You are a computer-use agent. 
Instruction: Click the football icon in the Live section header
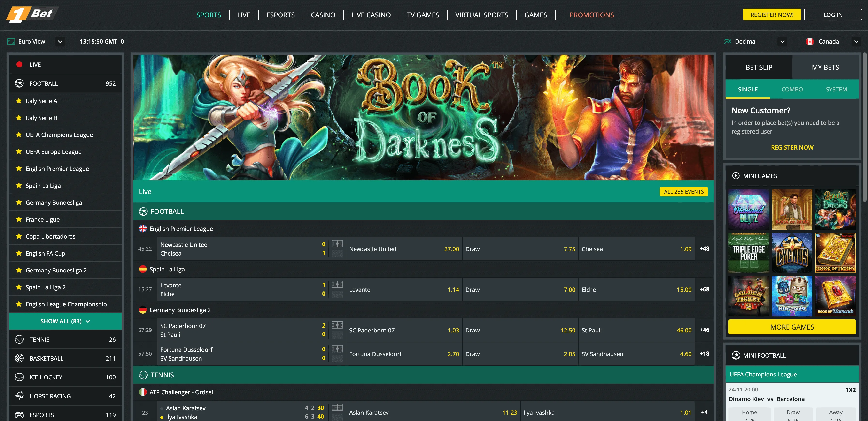[x=143, y=211]
